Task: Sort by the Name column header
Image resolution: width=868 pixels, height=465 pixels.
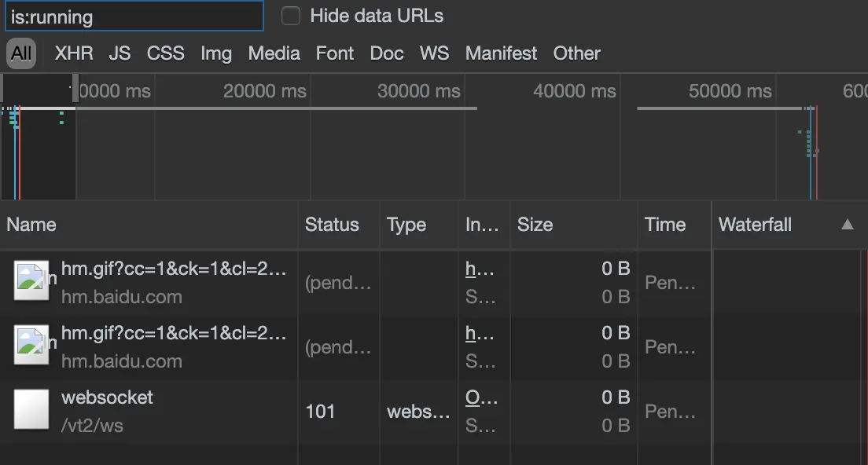Action: point(31,225)
